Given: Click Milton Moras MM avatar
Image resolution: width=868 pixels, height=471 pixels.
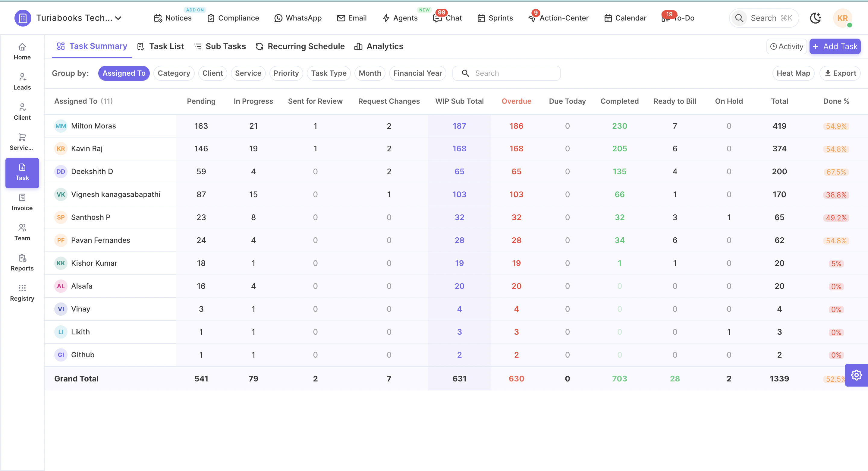Looking at the screenshot, I should coord(61,126).
